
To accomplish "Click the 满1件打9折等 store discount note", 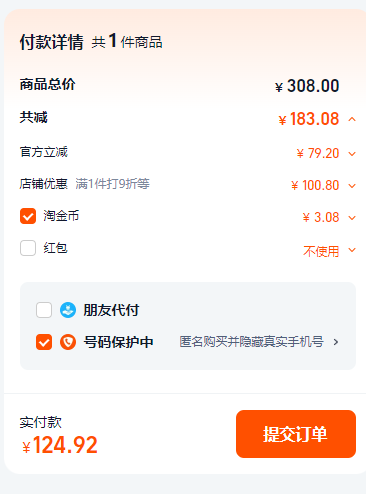I will coord(113,184).
